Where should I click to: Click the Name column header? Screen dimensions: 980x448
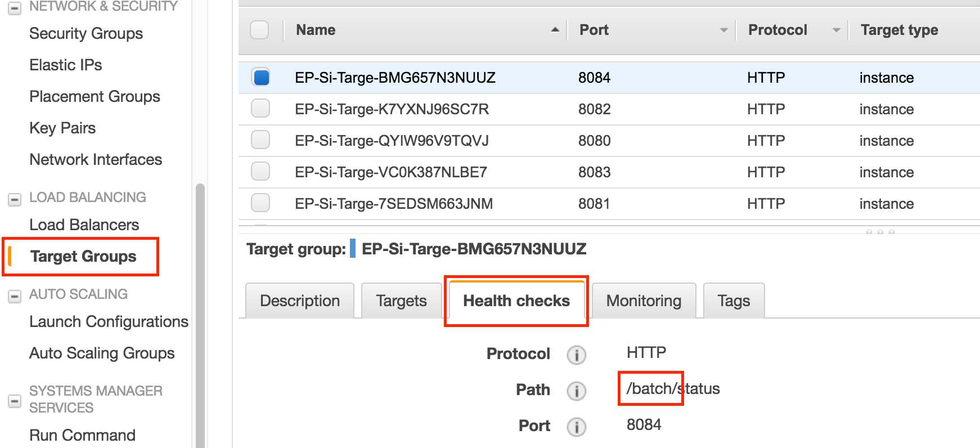(x=316, y=30)
